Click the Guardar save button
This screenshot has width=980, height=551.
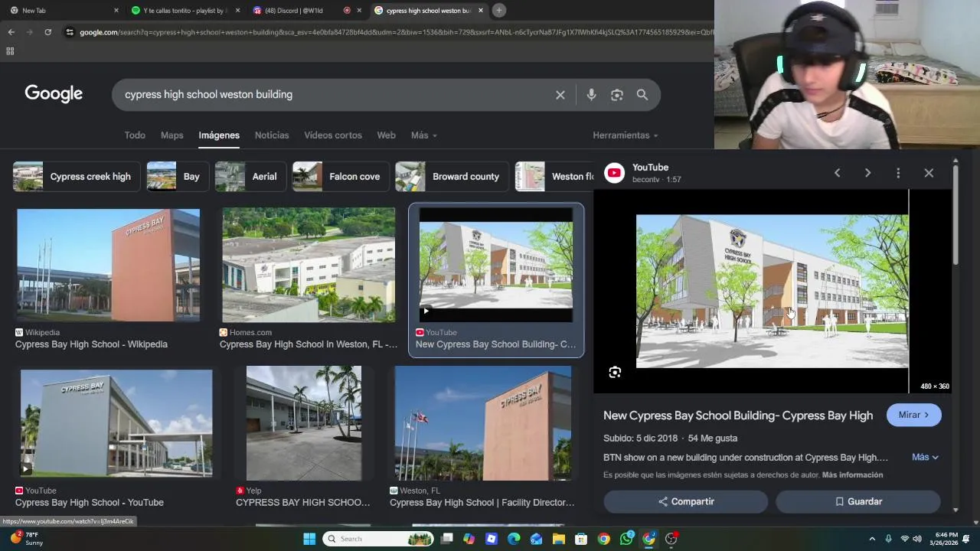(x=857, y=501)
